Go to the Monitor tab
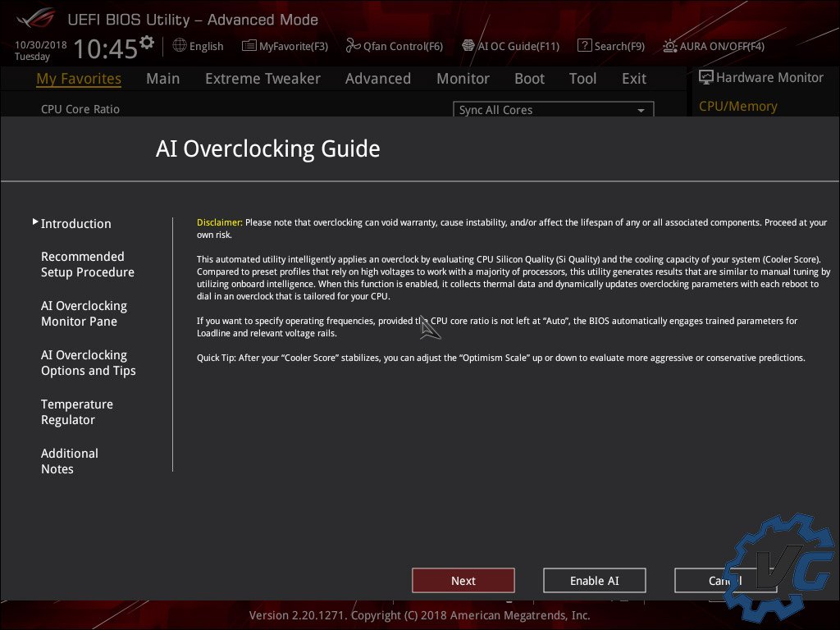Viewport: 840px width, 630px height. 463,79
